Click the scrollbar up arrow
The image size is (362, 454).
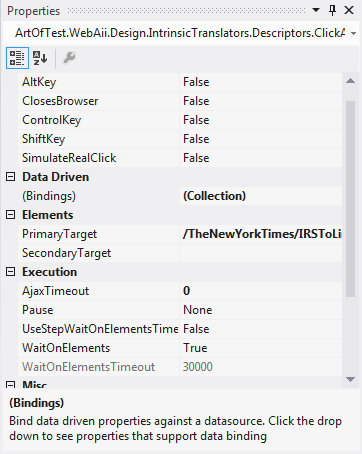click(350, 81)
